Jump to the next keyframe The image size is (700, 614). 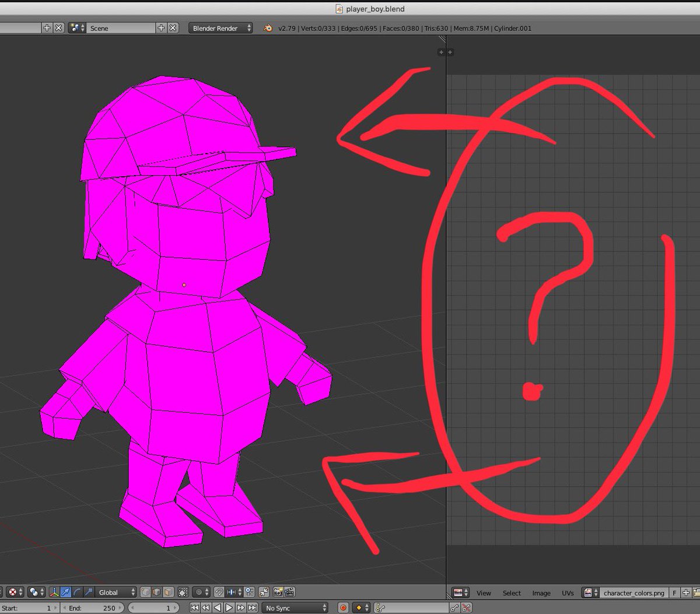coord(240,608)
